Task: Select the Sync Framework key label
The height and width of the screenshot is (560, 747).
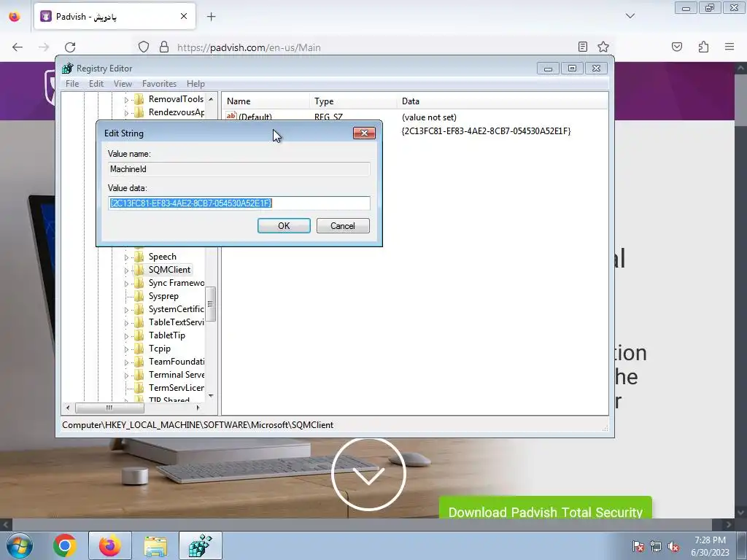Action: tap(177, 283)
